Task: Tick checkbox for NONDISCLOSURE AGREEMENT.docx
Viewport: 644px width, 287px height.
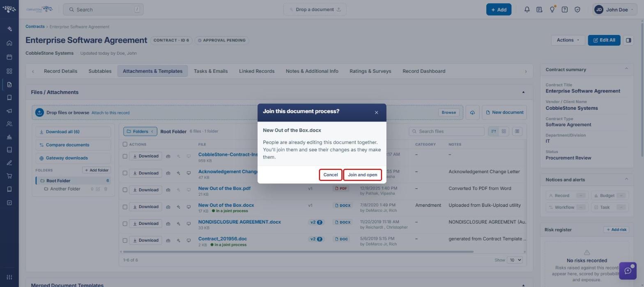Action: (x=125, y=224)
